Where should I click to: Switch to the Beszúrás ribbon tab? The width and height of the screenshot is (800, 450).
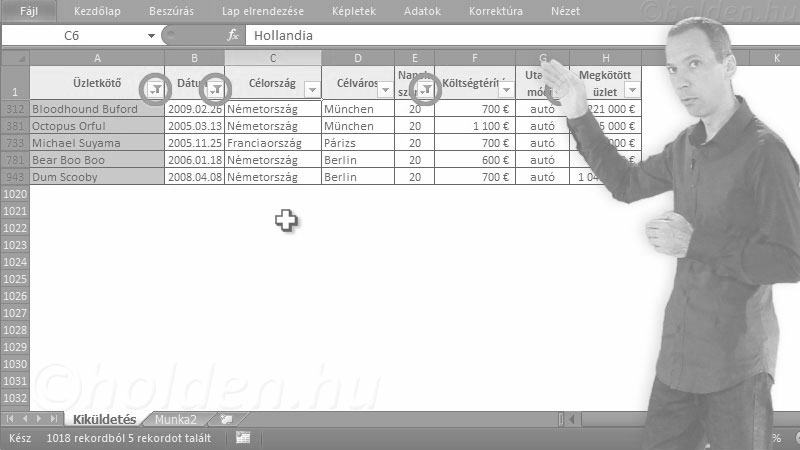click(171, 11)
